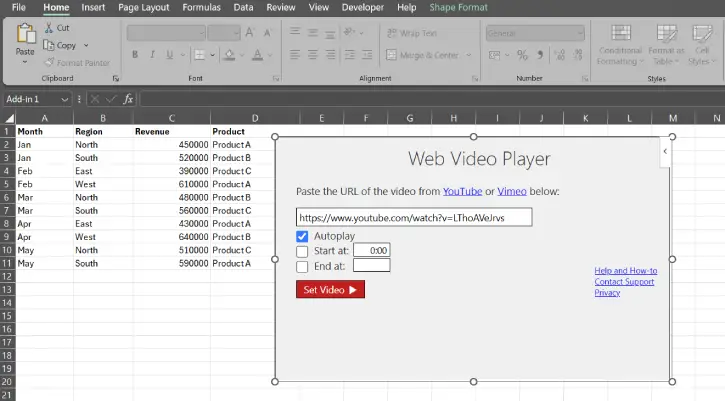Toggle Underline formatting
The width and height of the screenshot is (725, 401).
[x=170, y=55]
